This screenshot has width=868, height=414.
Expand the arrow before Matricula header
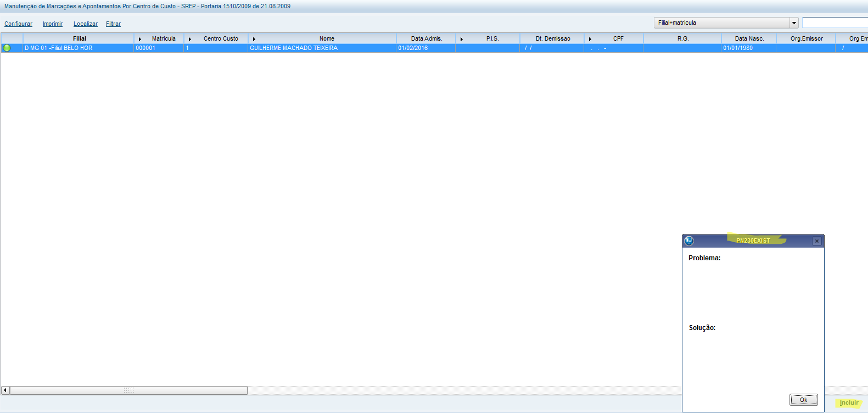click(140, 39)
